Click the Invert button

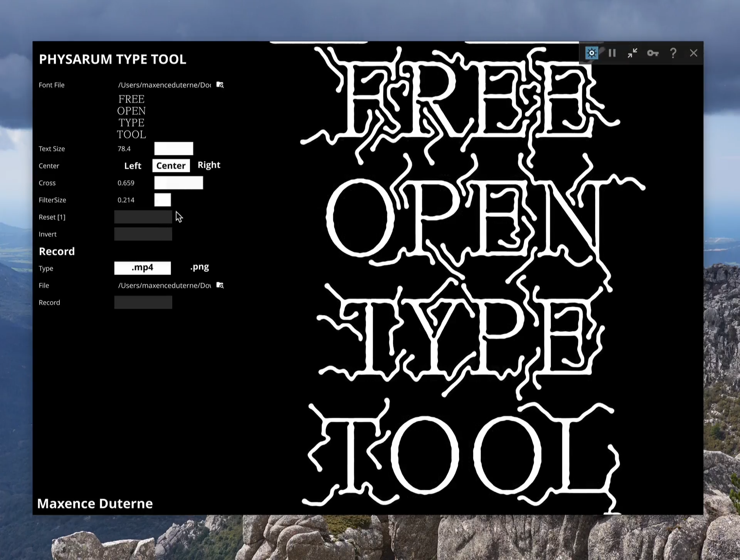(x=143, y=234)
